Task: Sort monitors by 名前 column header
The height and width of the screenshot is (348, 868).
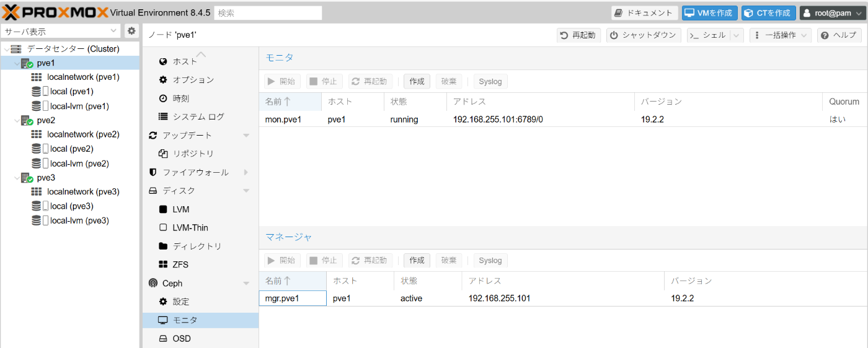Action: [x=290, y=102]
